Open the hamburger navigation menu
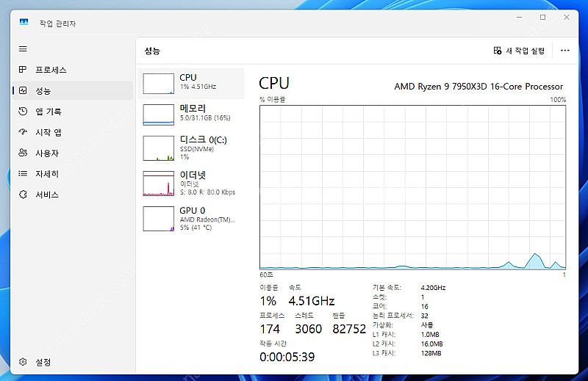588x381 pixels. [x=23, y=48]
